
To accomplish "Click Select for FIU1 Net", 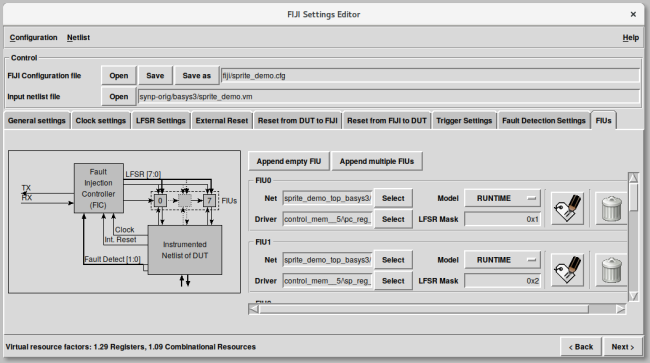I will [x=393, y=260].
